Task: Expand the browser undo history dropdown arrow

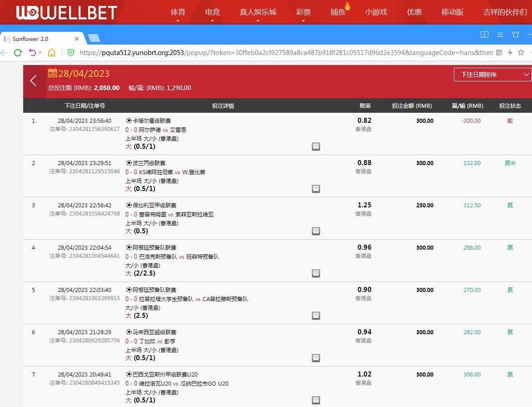Action: click(x=40, y=53)
